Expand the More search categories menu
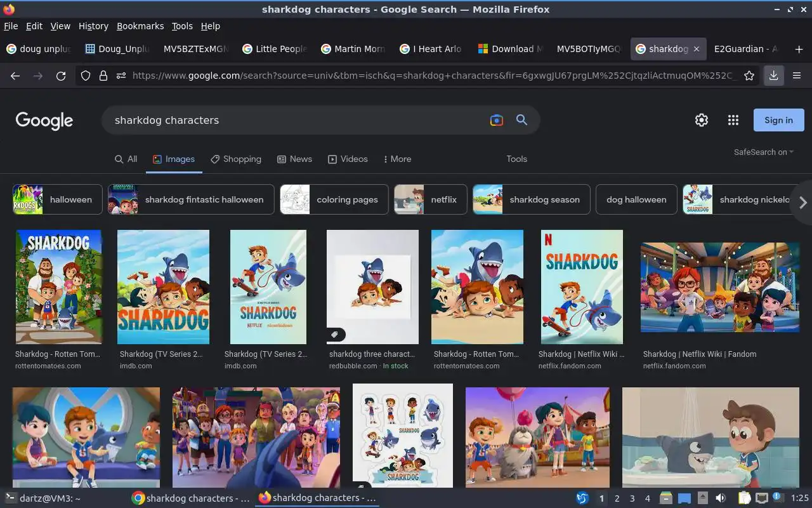 (x=397, y=159)
